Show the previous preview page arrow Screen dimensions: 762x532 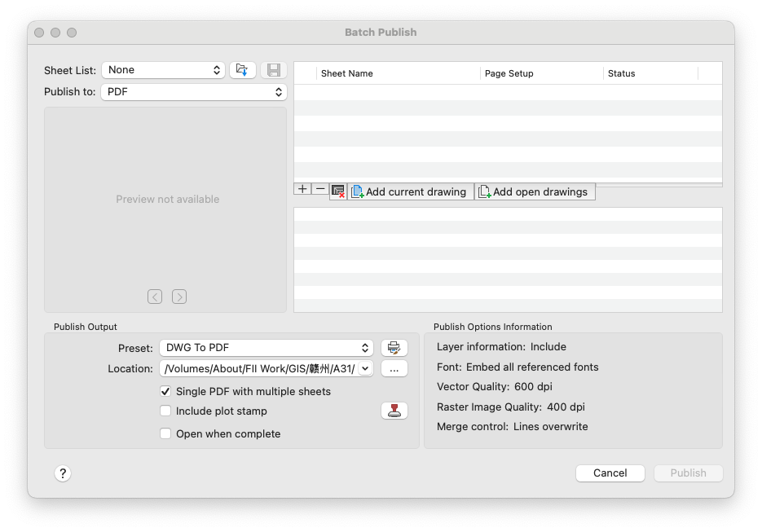(x=155, y=297)
